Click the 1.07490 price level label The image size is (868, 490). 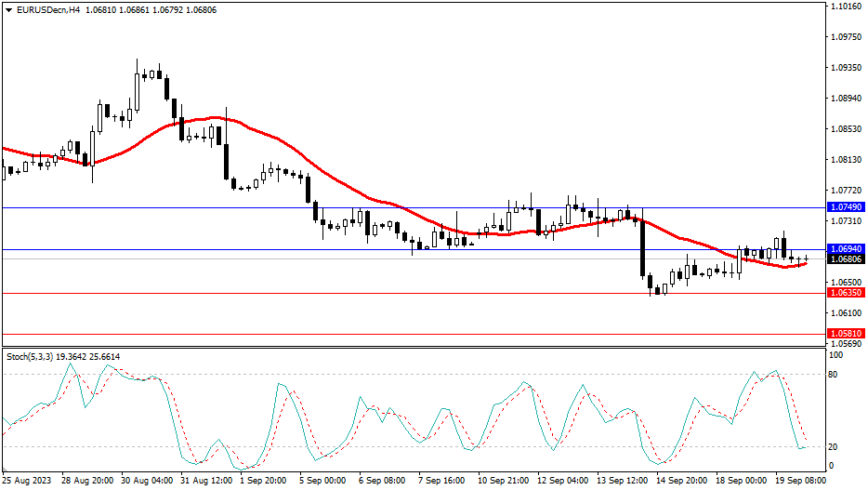click(x=845, y=207)
